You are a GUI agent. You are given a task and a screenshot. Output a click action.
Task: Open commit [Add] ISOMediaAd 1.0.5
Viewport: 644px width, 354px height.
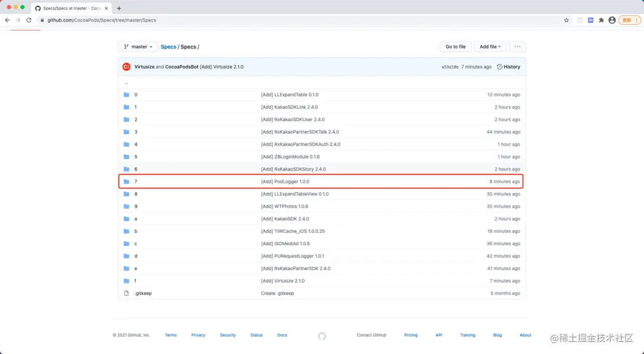coord(285,244)
